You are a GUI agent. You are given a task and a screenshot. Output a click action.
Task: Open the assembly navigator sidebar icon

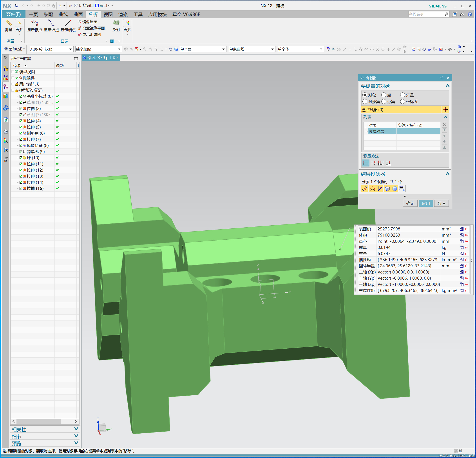coord(6,68)
